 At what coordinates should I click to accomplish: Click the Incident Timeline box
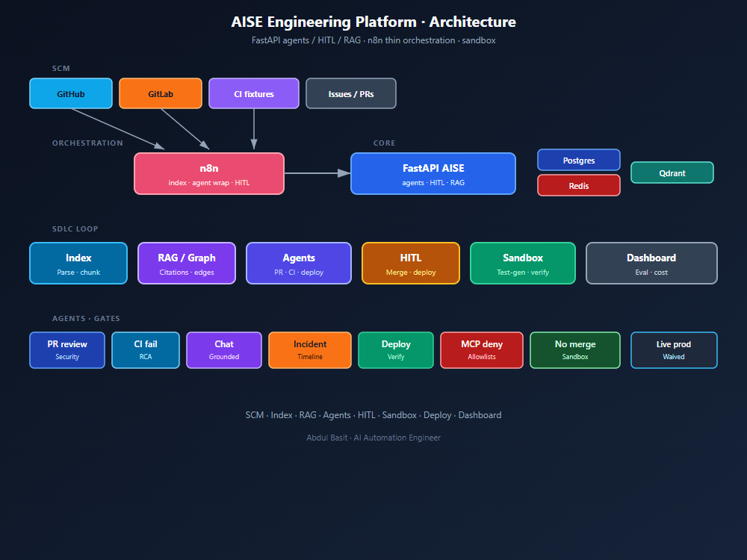pyautogui.click(x=310, y=350)
